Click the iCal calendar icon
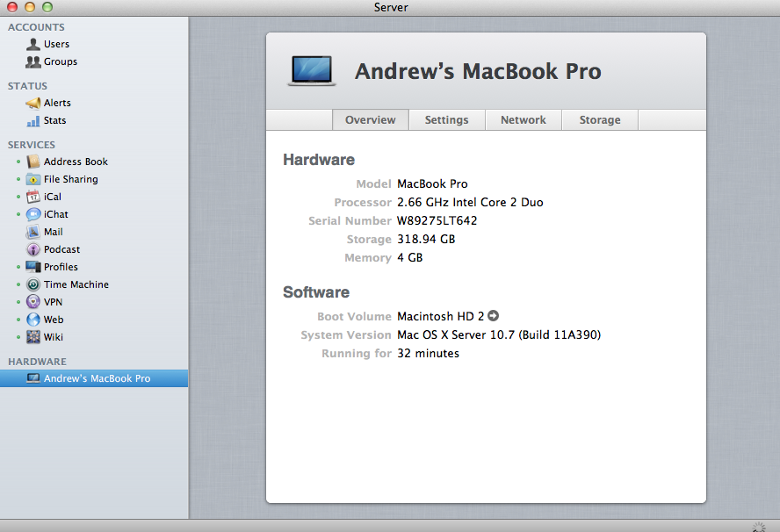Screen dimensions: 780x532 click(x=33, y=197)
